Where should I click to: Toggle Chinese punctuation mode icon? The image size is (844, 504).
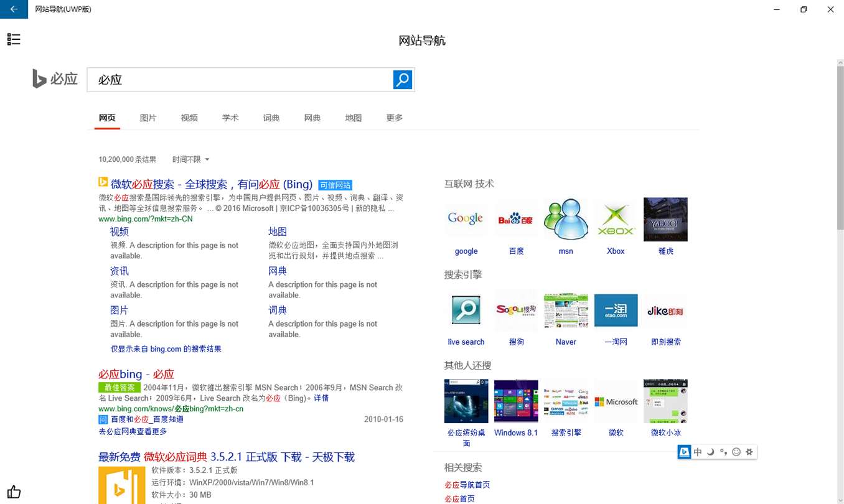coord(723,452)
